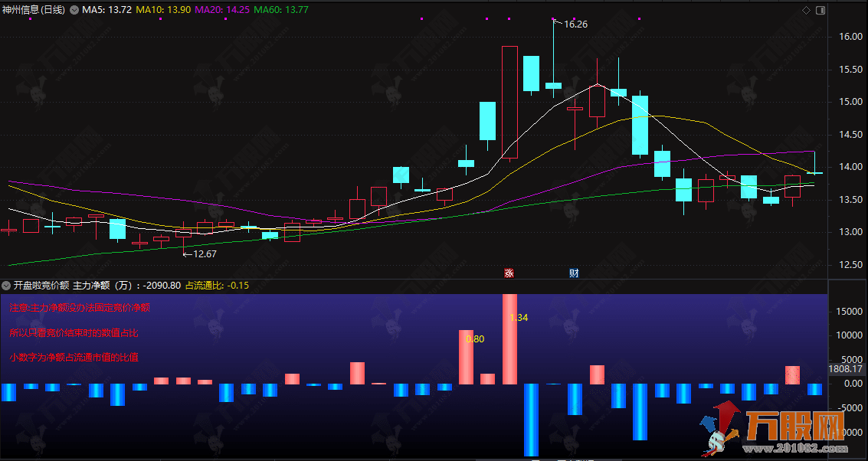Click the 神州信息(日线) stock title
Screen dimensions: 868x461
pos(34,10)
